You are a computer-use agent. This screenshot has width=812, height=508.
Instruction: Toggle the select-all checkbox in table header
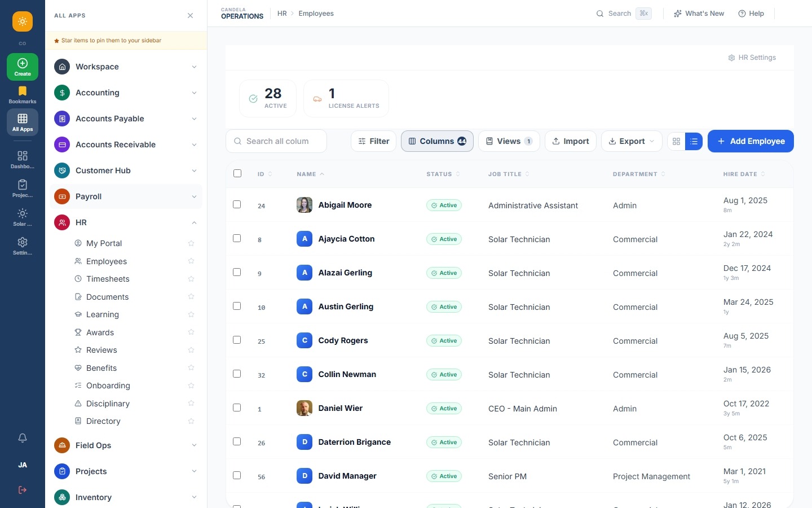tap(237, 173)
